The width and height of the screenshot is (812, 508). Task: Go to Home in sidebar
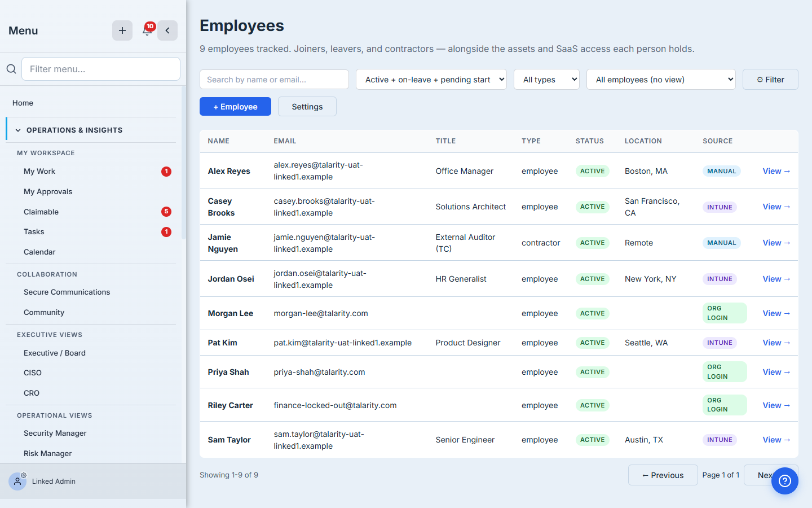pos(23,103)
